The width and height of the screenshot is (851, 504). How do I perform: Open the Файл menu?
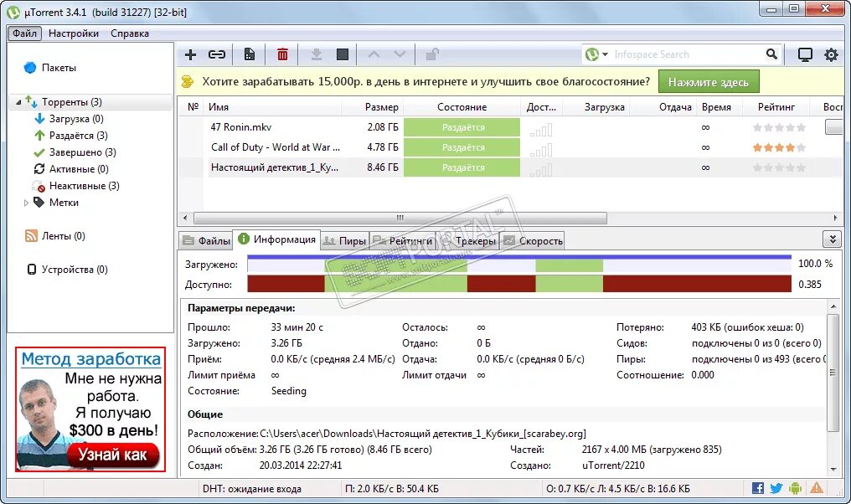24,33
